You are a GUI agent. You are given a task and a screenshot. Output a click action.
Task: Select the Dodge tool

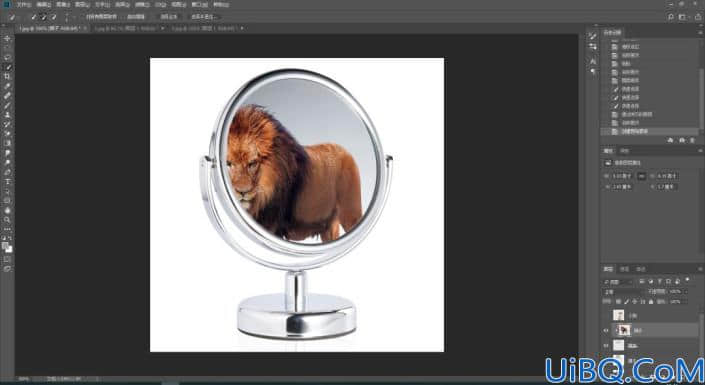pyautogui.click(x=7, y=162)
